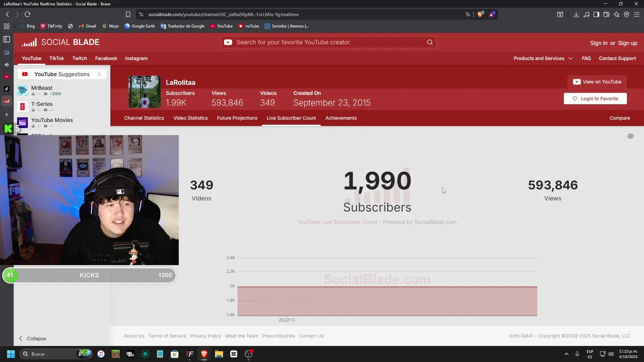Open the Traductor de Google bookmark
This screenshot has width=644, height=362.
coord(183,26)
